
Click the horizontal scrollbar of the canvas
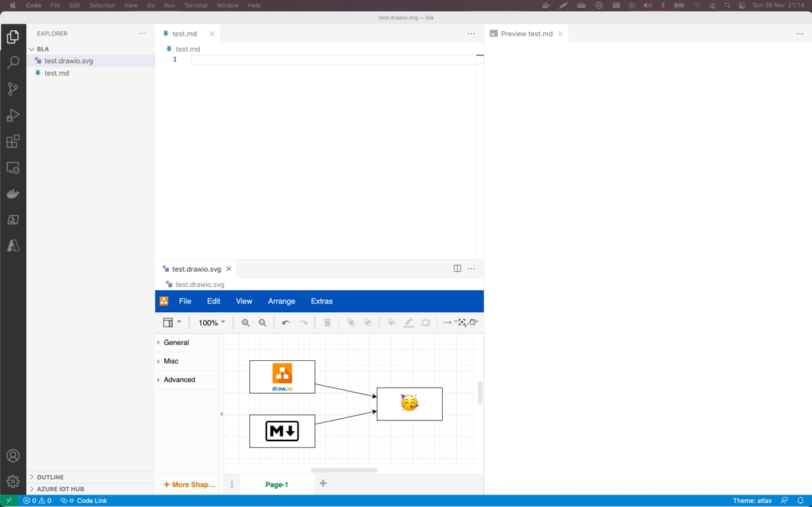(x=344, y=470)
